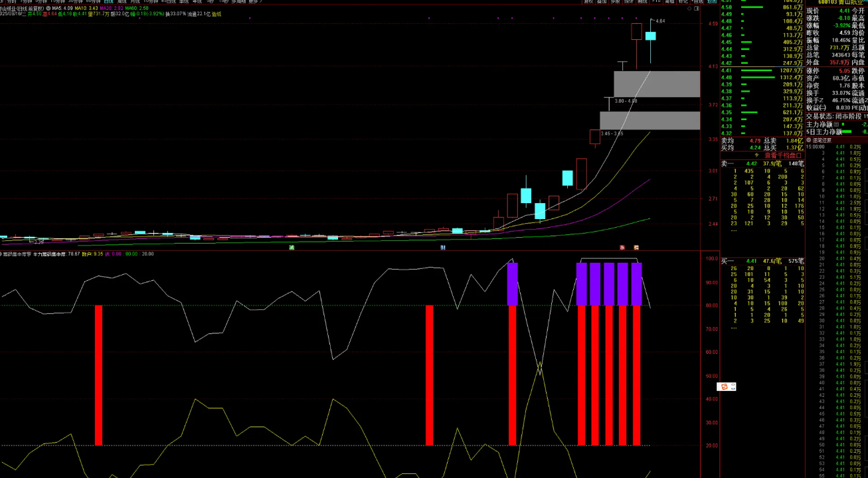Click the 造纸 industry label in the info bar

[217, 14]
